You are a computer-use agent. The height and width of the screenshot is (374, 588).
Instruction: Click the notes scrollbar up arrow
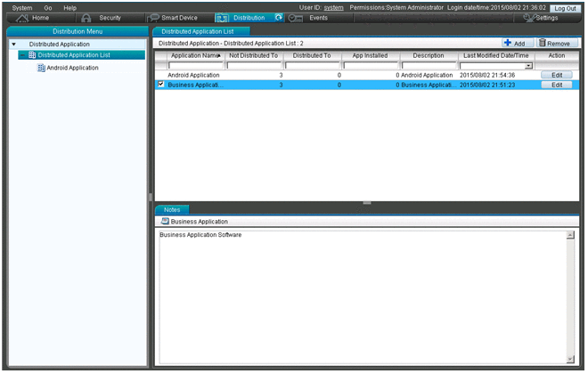click(x=570, y=235)
